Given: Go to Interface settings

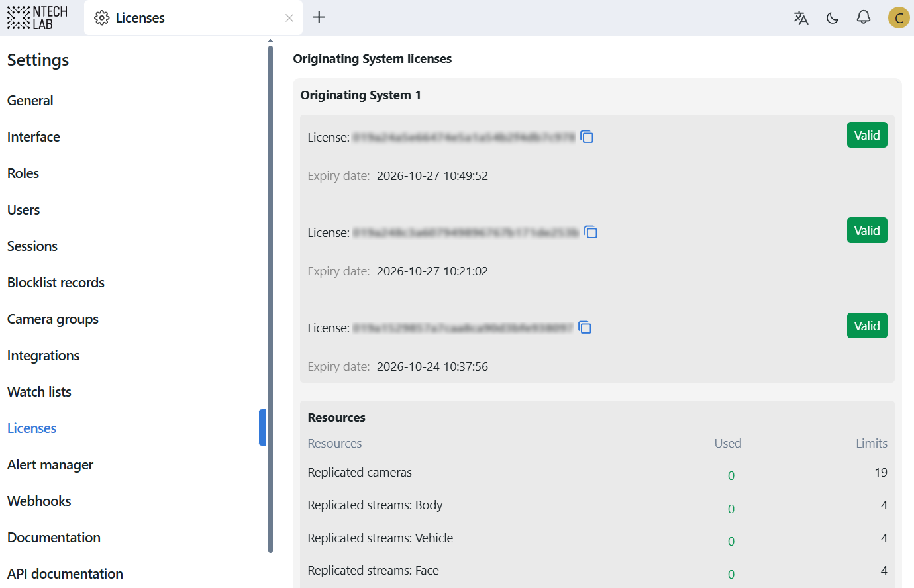Looking at the screenshot, I should click(34, 137).
